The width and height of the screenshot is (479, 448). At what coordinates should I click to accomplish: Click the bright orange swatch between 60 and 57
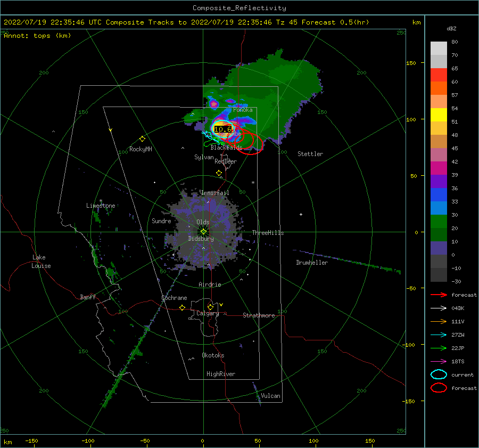point(439,88)
